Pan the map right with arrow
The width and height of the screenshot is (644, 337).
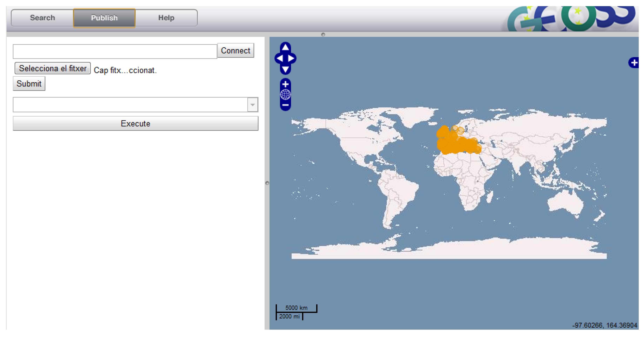291,58
